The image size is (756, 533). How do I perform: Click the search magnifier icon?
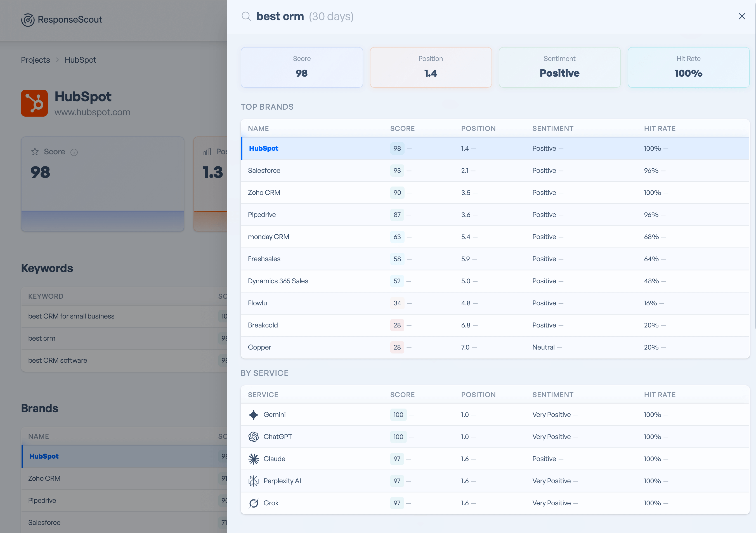[246, 16]
